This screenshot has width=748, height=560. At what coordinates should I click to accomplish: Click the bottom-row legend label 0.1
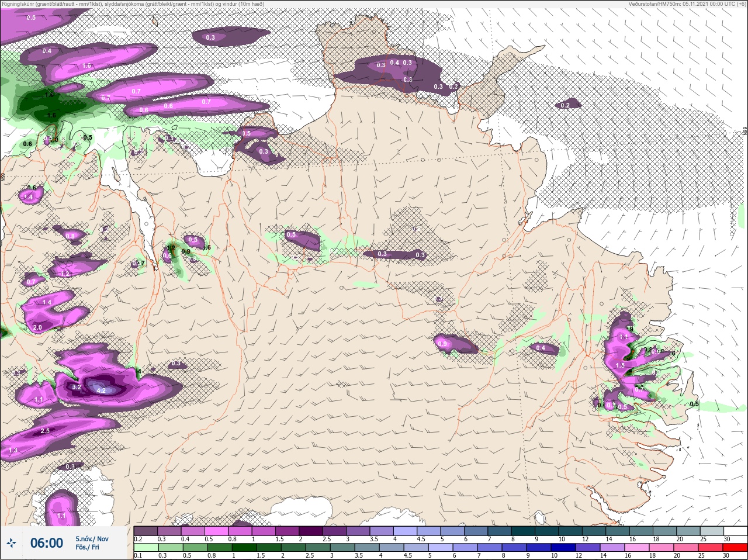(138, 555)
